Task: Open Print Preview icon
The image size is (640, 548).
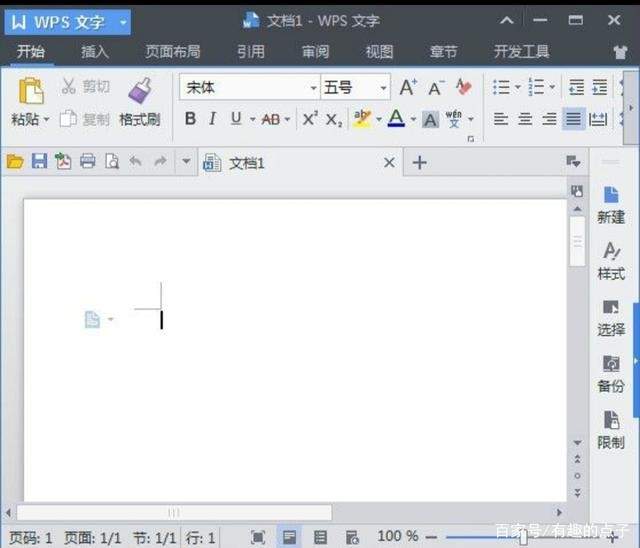Action: [111, 161]
